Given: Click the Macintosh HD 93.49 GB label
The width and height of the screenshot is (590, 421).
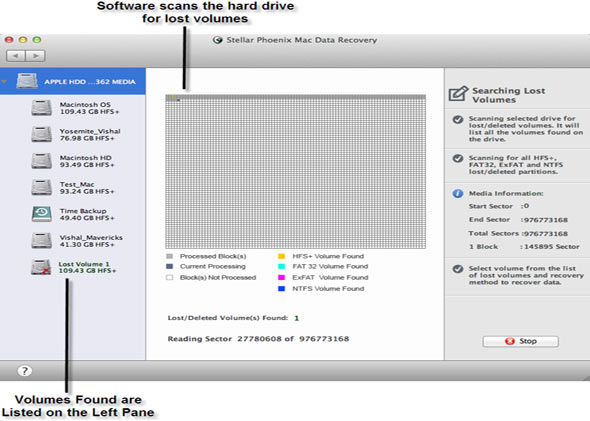Looking at the screenshot, I should click(87, 161).
